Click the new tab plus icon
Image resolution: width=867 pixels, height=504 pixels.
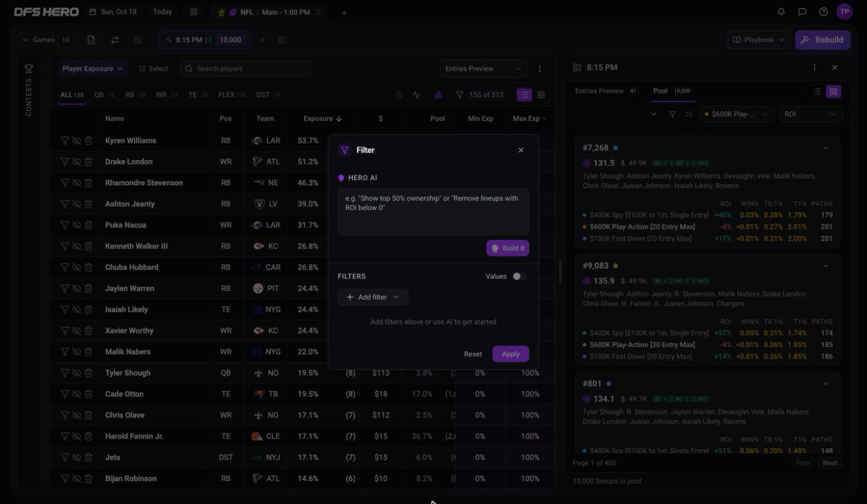[344, 13]
